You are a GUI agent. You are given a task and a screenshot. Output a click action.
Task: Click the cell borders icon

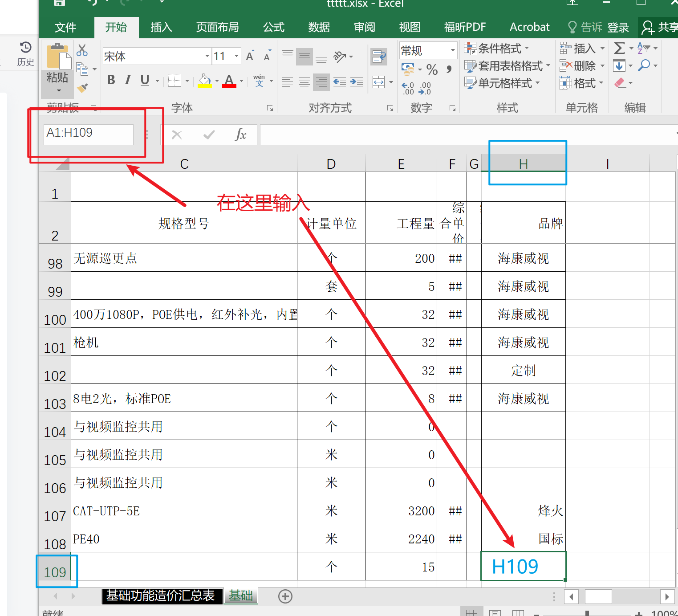pos(175,81)
